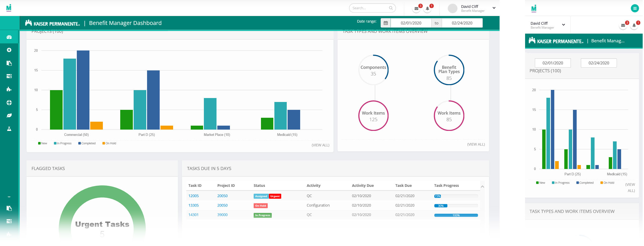Click the M logo in mobile view
Viewport: 644px width, 246px height.
point(534,8)
